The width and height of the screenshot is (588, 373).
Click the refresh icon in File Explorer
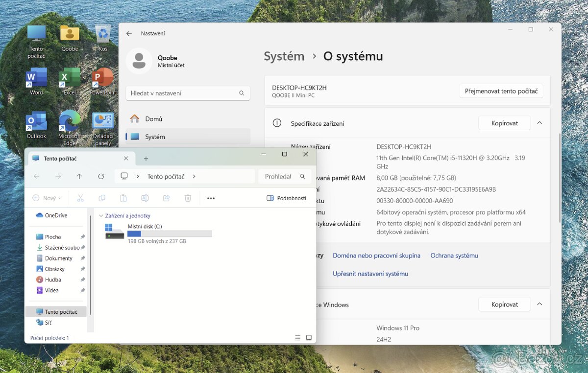point(101,176)
